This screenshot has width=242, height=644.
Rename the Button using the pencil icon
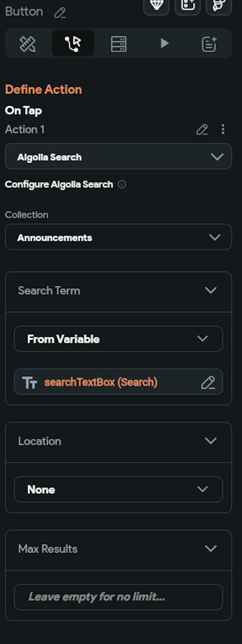[x=60, y=13]
